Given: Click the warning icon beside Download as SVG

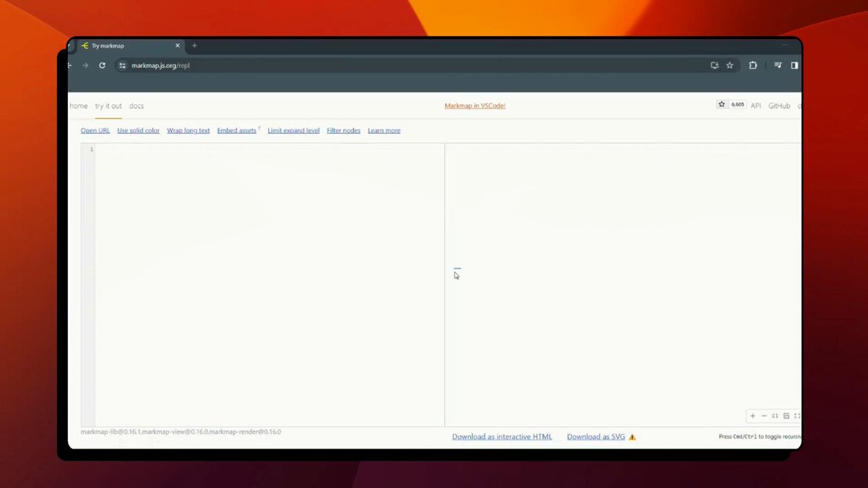Looking at the screenshot, I should pyautogui.click(x=632, y=437).
